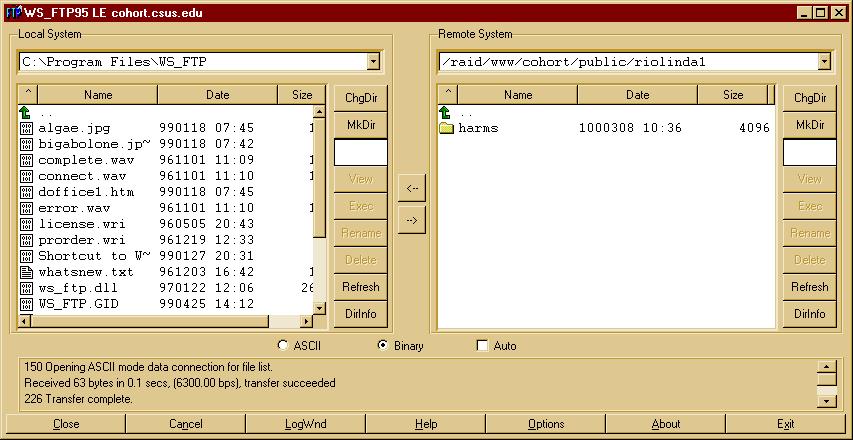Click local list scroll left arrow
The height and width of the screenshot is (440, 853).
[26, 321]
